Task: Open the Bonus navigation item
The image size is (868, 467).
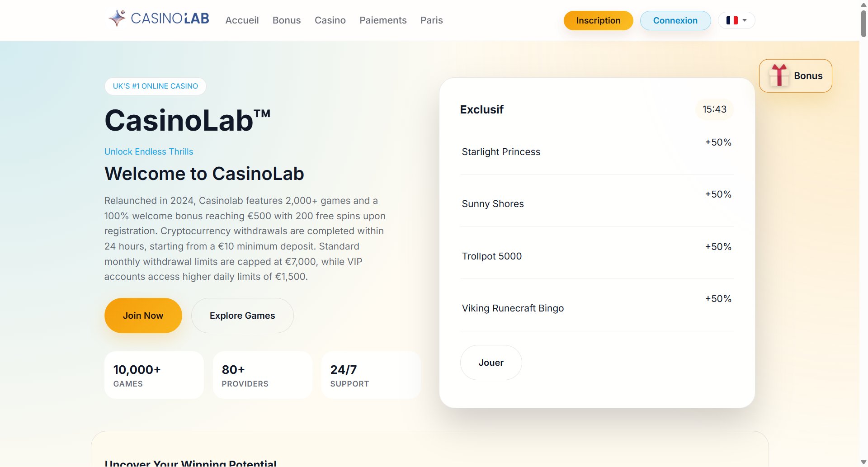Action: pyautogui.click(x=286, y=20)
